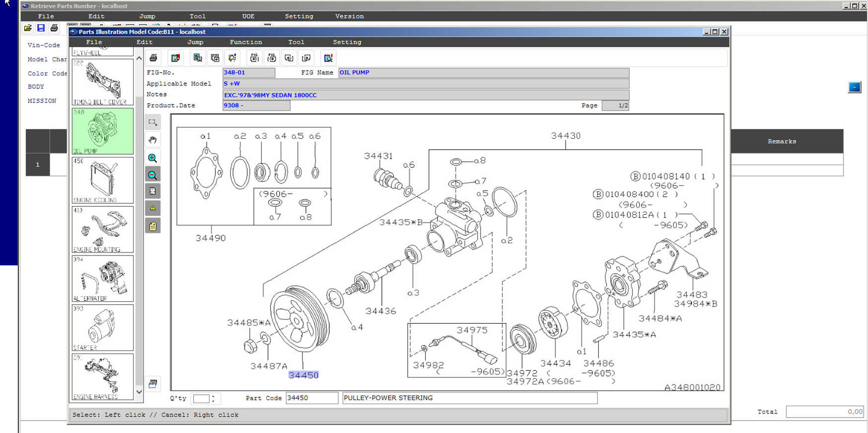The width and height of the screenshot is (868, 433).
Task: Select the rectangle area selection tool
Action: [152, 122]
